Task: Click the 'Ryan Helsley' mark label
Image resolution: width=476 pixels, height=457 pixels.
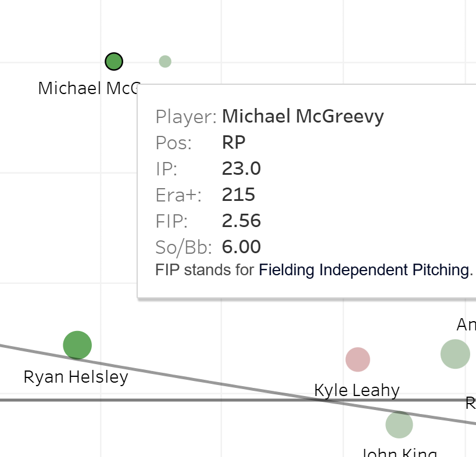Action: (76, 377)
